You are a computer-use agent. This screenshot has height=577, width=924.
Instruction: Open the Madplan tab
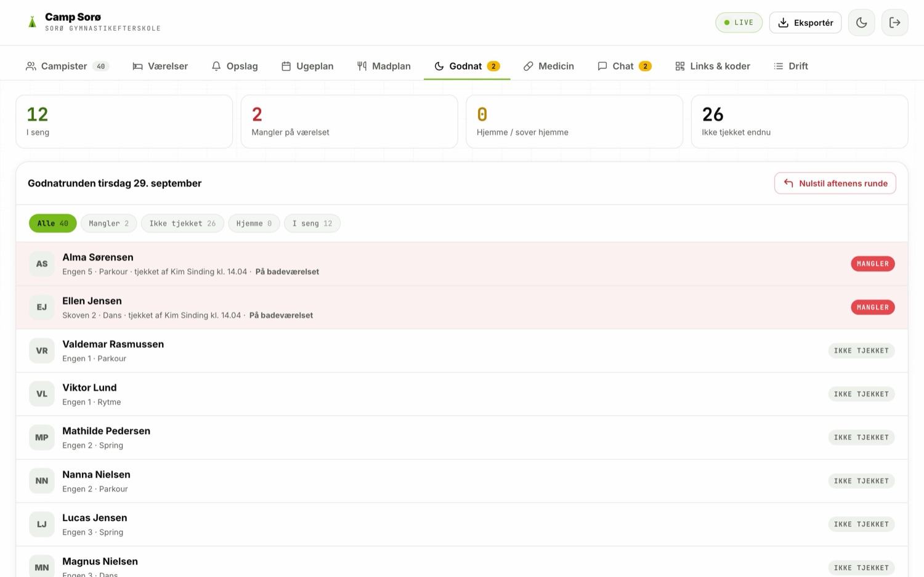coord(384,66)
